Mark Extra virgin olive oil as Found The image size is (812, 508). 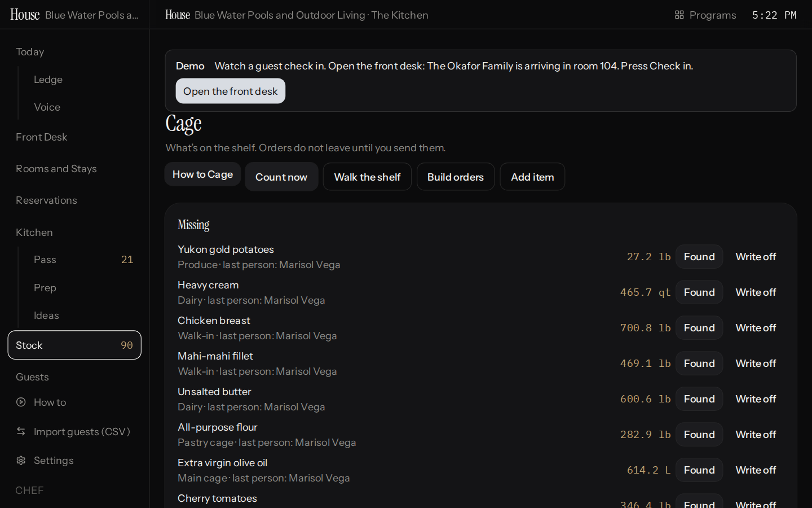(x=699, y=470)
